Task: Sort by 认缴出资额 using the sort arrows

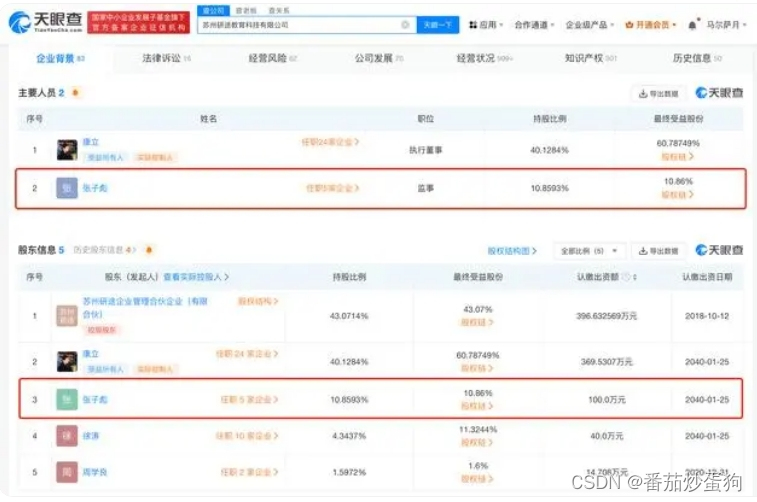Action: [635, 277]
